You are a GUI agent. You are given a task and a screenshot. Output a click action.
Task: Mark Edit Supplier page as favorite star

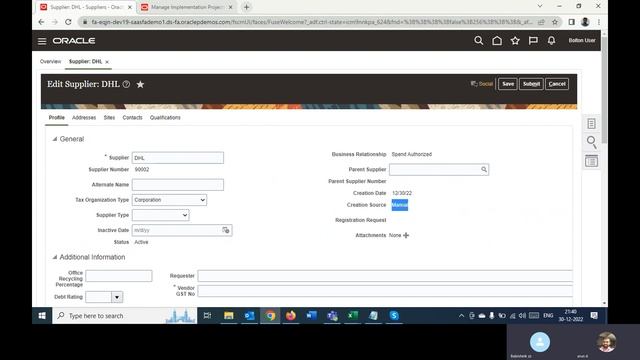pos(140,84)
